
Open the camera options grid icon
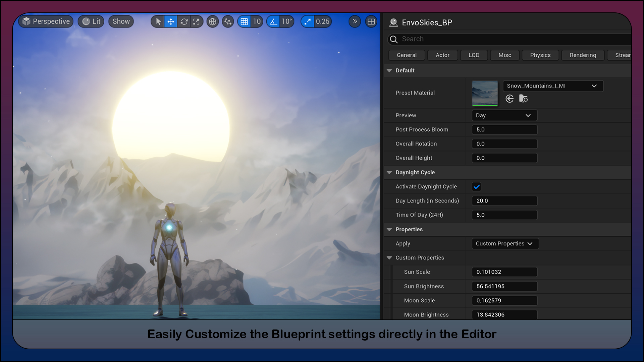[371, 21]
